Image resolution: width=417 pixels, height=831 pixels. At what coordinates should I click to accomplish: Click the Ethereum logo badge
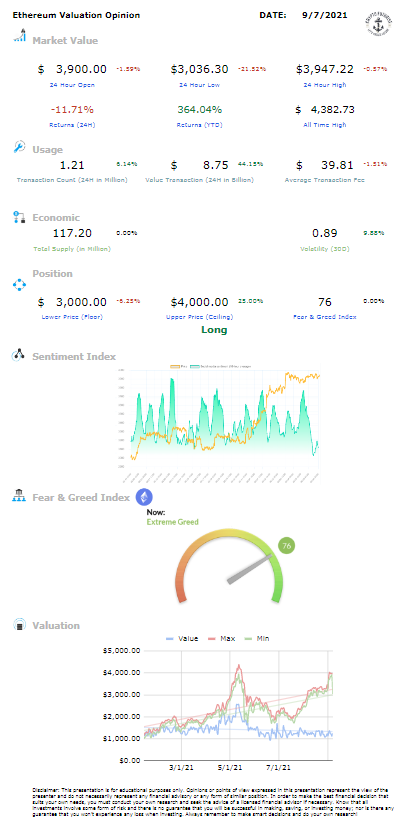click(x=145, y=497)
